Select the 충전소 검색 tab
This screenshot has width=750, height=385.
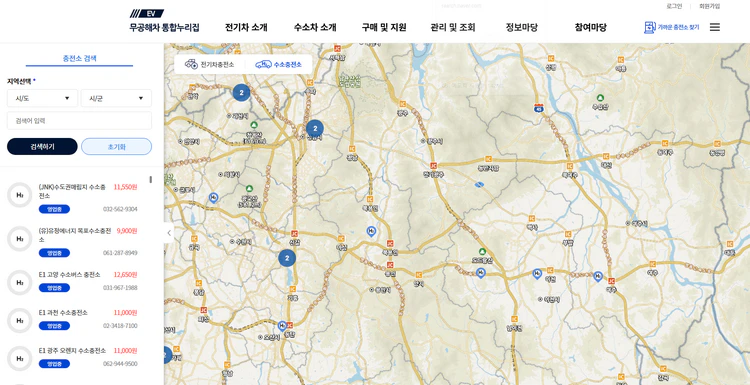point(79,58)
